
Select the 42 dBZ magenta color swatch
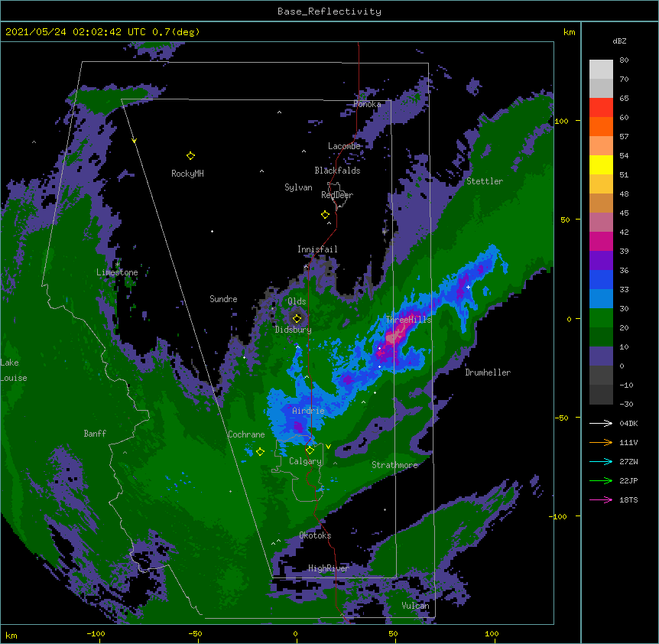point(601,241)
